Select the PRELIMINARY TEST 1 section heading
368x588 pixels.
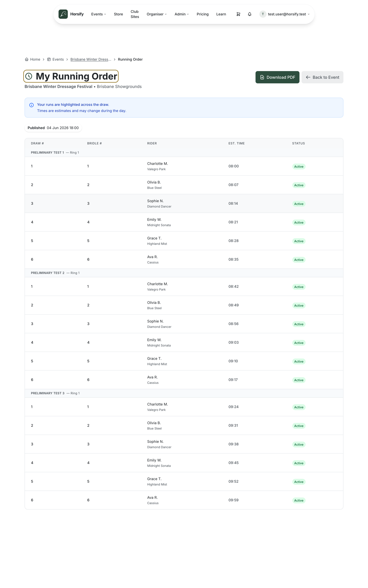(x=47, y=153)
